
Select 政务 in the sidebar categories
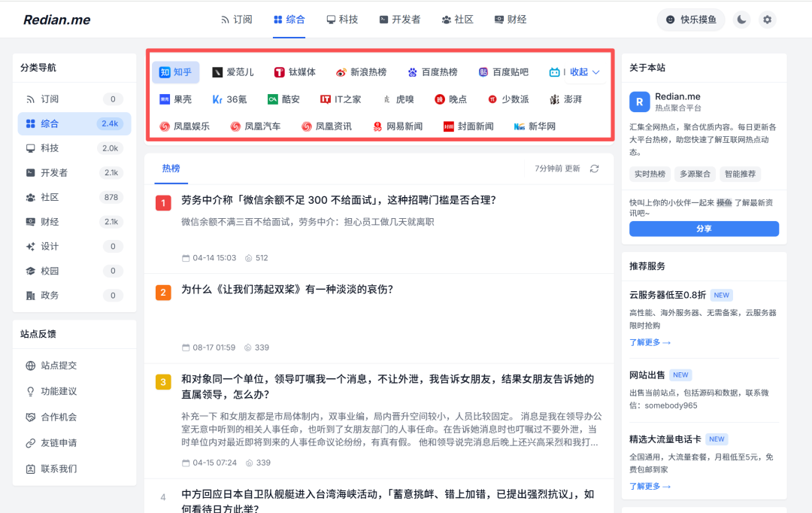tap(74, 296)
